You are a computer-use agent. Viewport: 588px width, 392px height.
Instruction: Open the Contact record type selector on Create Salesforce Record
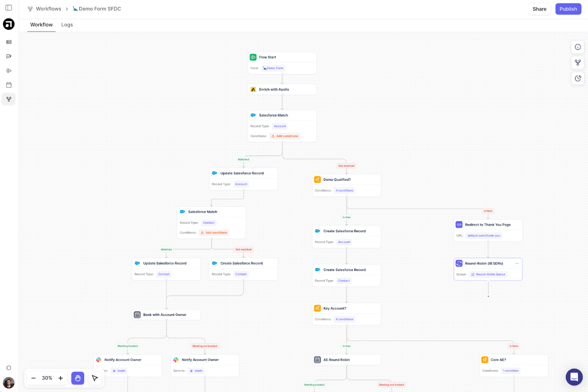click(344, 280)
